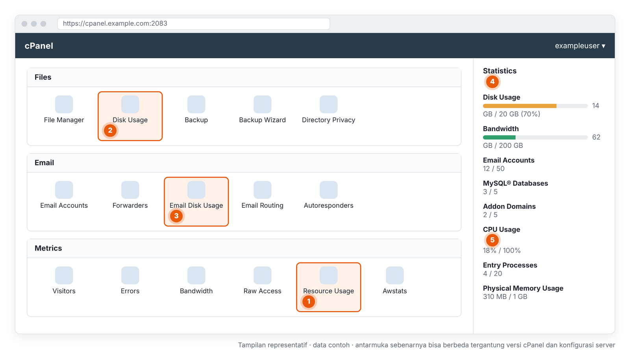Click the '18% / 100%' CPU value
This screenshot has width=630, height=364.
point(502,251)
